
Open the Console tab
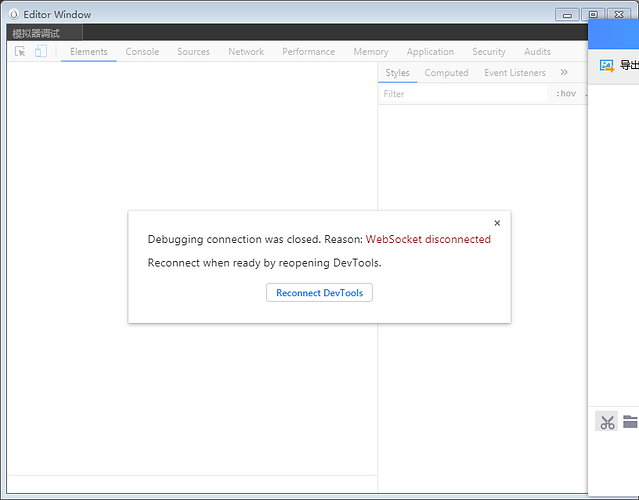pyautogui.click(x=142, y=52)
